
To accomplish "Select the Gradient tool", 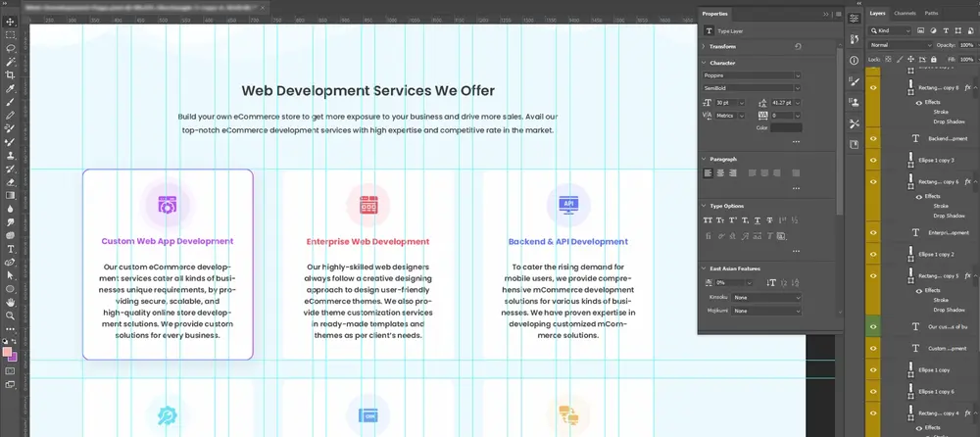I will [x=10, y=196].
